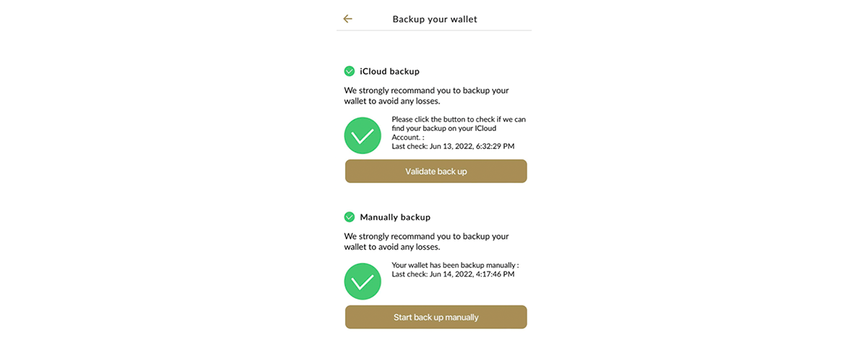Tap the large green checkmark in iCloud section

pos(362,135)
